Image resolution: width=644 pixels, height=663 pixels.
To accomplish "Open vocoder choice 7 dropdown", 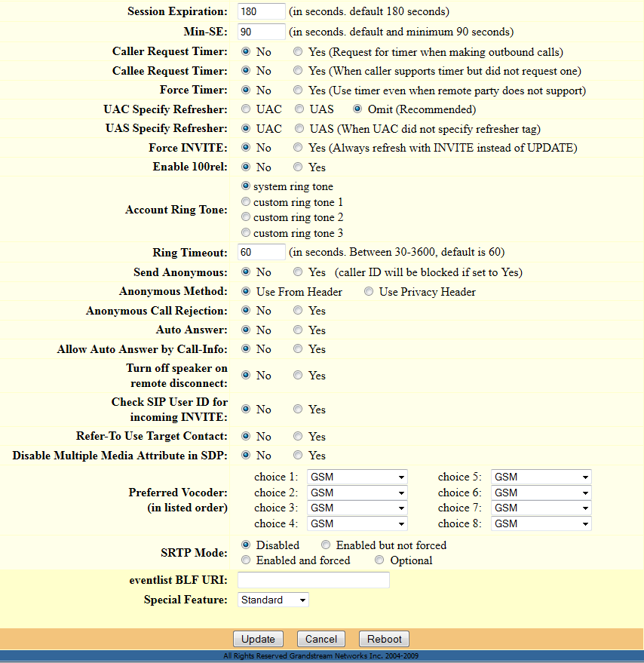I will [x=541, y=508].
